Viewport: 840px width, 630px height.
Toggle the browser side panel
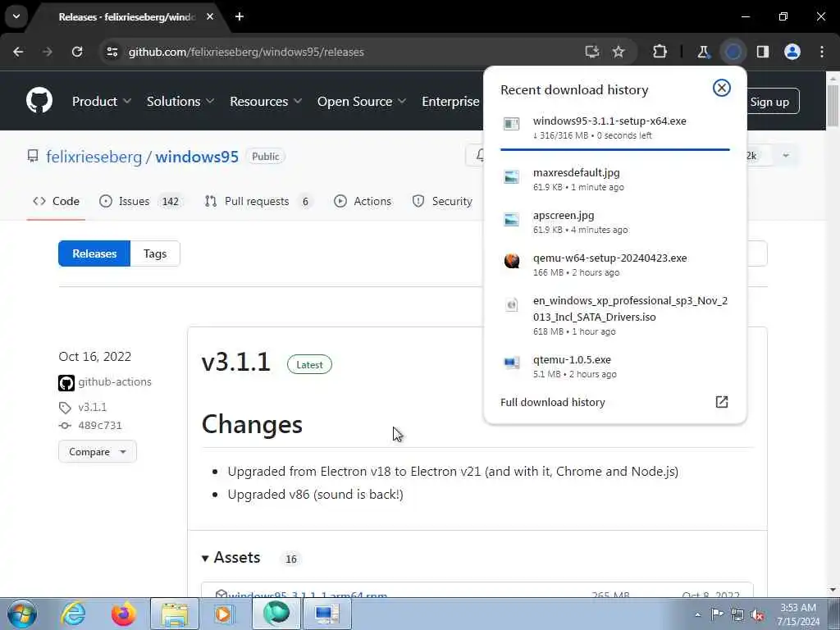click(763, 52)
